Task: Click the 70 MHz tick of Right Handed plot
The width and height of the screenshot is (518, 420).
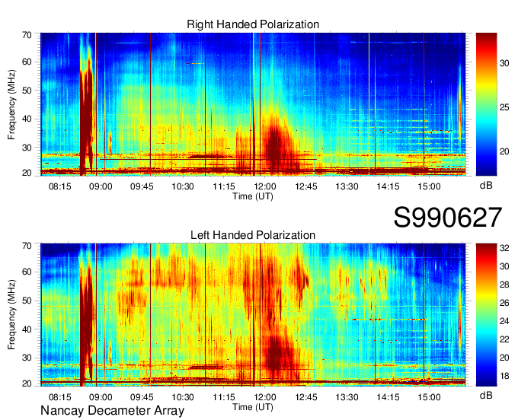Action: click(x=27, y=35)
